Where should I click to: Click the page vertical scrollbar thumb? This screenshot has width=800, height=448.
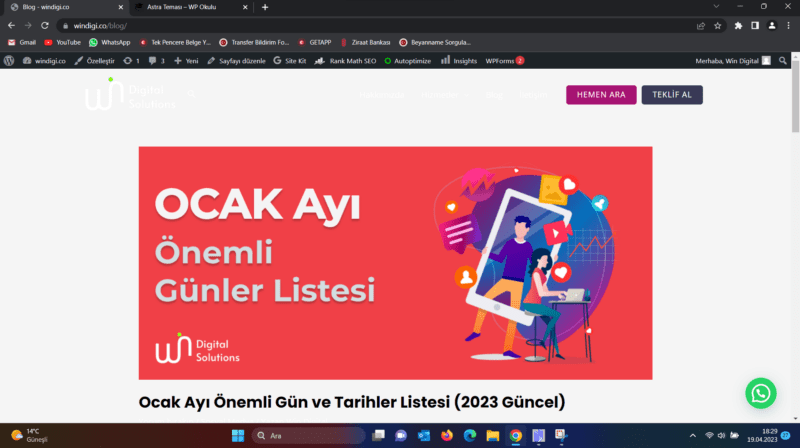pos(795,97)
